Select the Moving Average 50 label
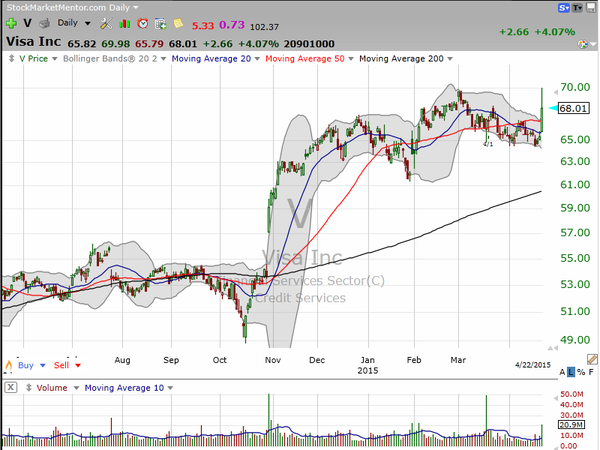600x450 pixels. point(305,59)
